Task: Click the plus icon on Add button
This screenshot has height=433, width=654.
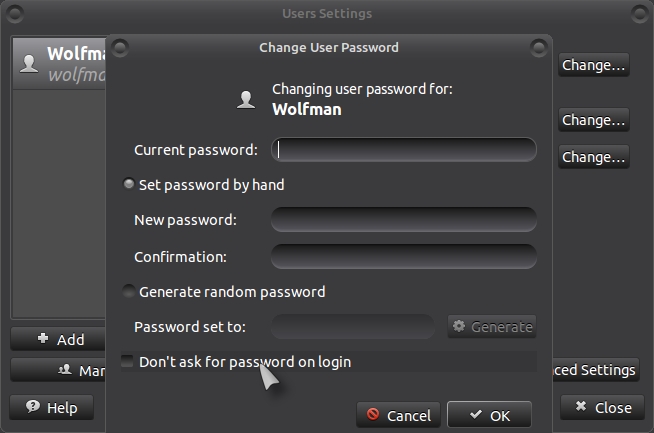Action: pyautogui.click(x=43, y=339)
